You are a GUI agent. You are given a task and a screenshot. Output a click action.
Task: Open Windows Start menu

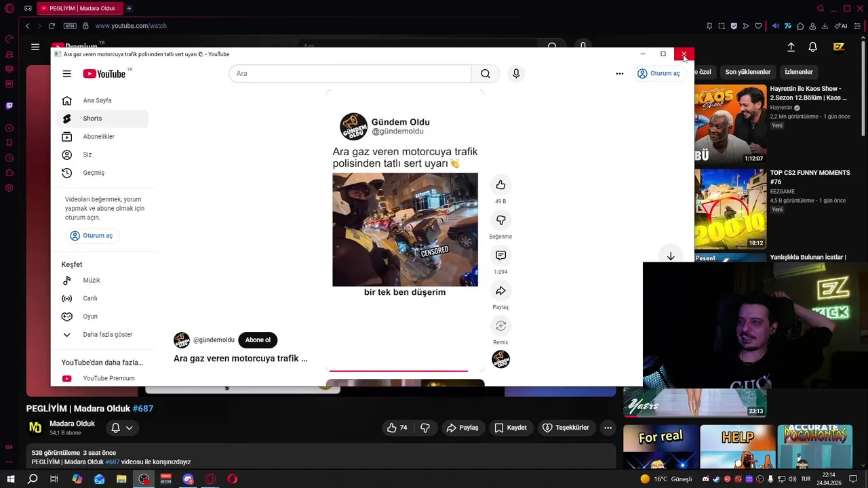[x=10, y=479]
